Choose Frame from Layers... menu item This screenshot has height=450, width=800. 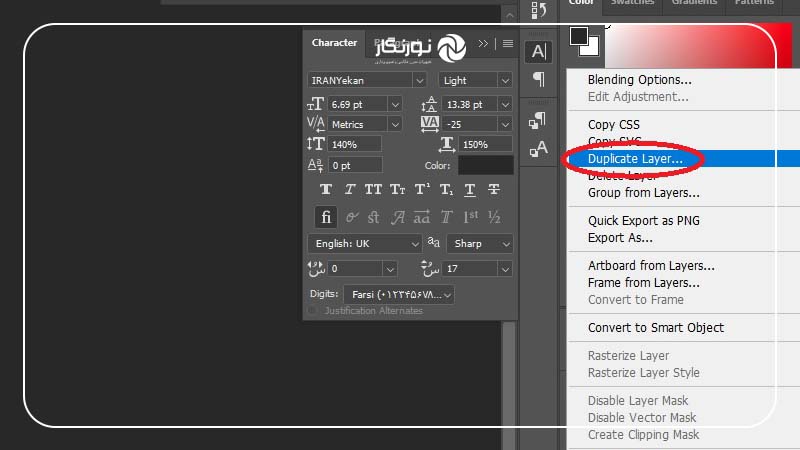tap(643, 283)
